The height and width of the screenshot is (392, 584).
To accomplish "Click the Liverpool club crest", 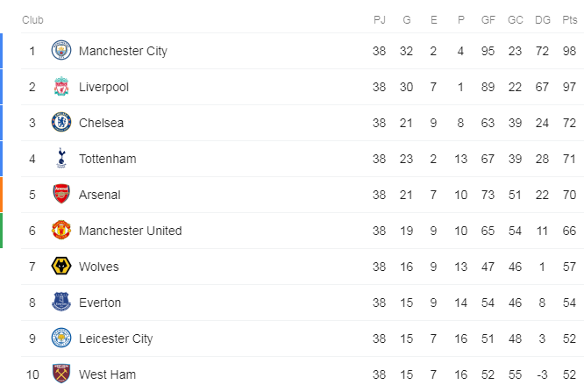I will tap(61, 87).
